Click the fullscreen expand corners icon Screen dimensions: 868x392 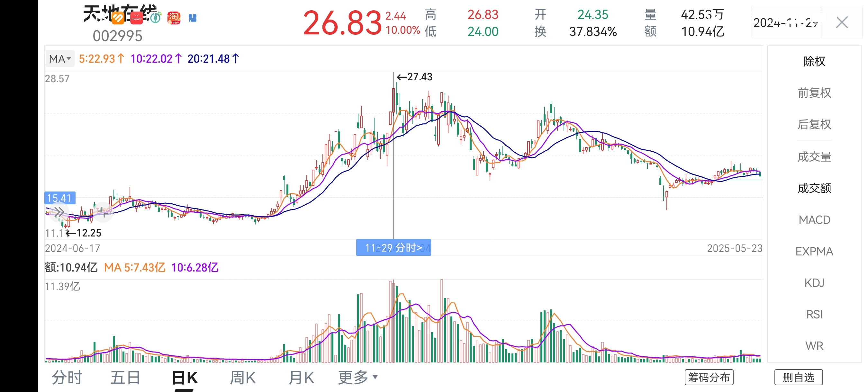pos(103,212)
